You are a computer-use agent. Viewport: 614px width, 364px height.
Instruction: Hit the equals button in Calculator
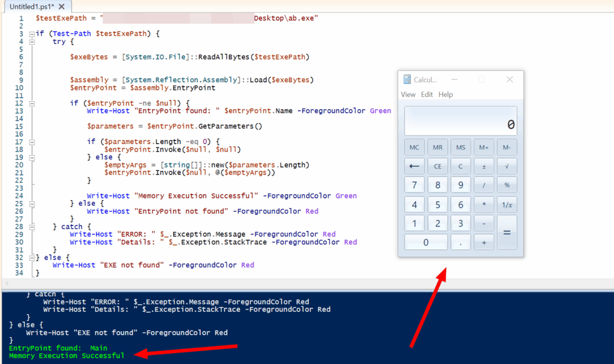pos(507,231)
